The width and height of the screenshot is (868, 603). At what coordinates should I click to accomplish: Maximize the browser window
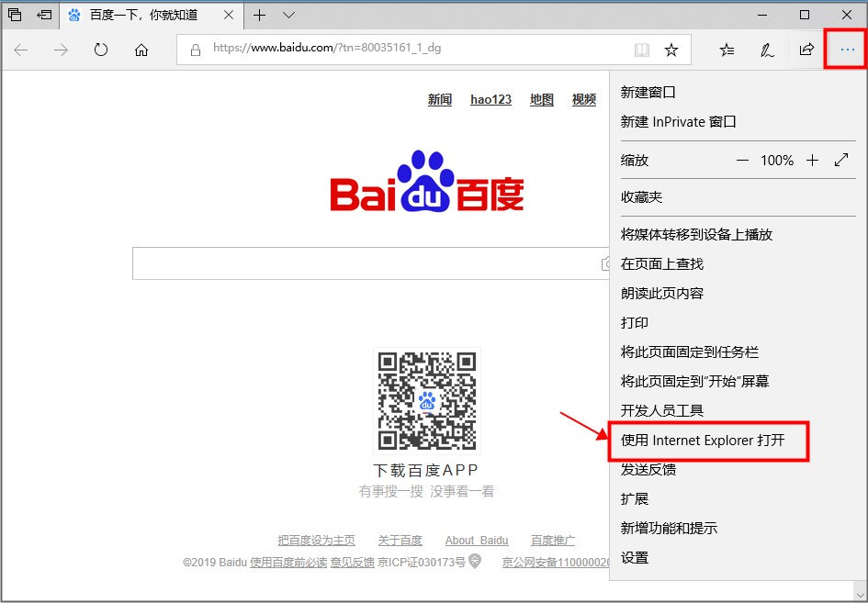coord(805,15)
